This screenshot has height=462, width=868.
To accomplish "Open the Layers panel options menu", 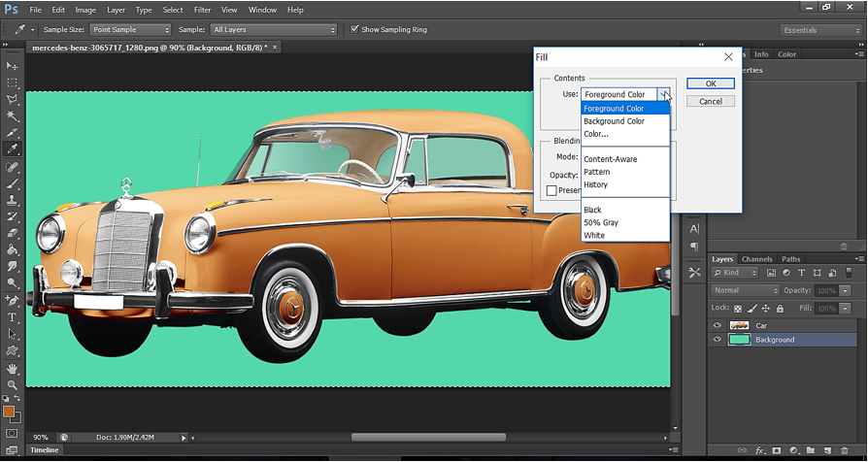I will pos(858,259).
